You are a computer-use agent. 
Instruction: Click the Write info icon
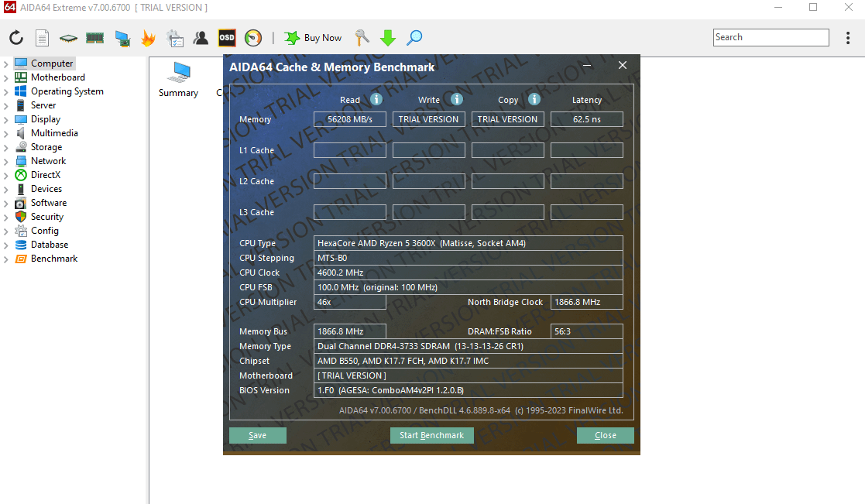coord(457,99)
